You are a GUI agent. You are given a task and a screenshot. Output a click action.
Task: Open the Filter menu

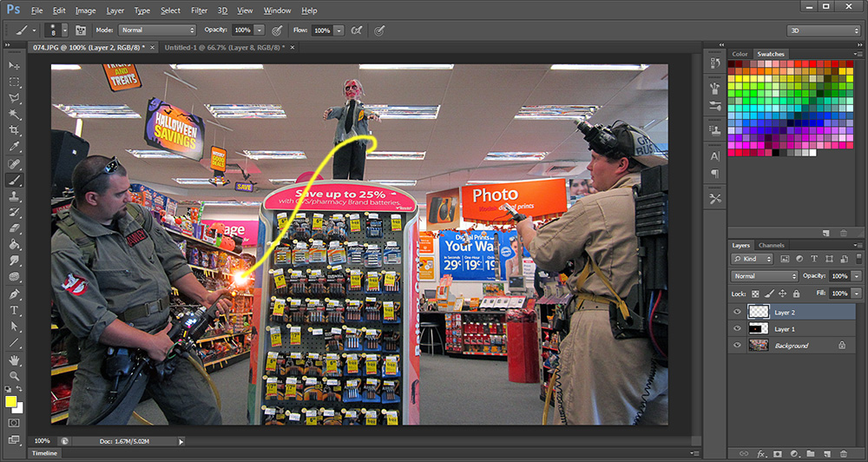199,10
